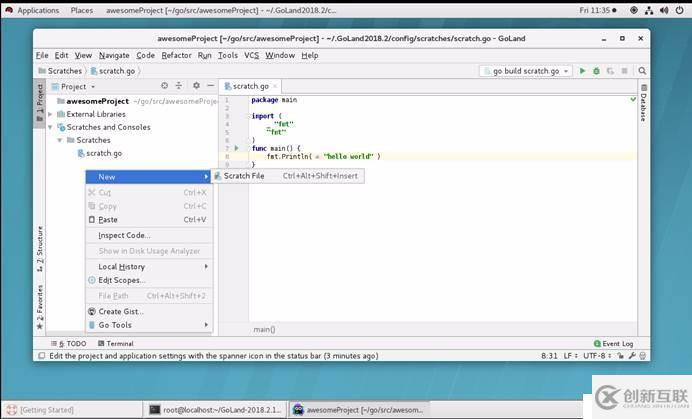Close the scratch.go editor tab

[x=275, y=86]
